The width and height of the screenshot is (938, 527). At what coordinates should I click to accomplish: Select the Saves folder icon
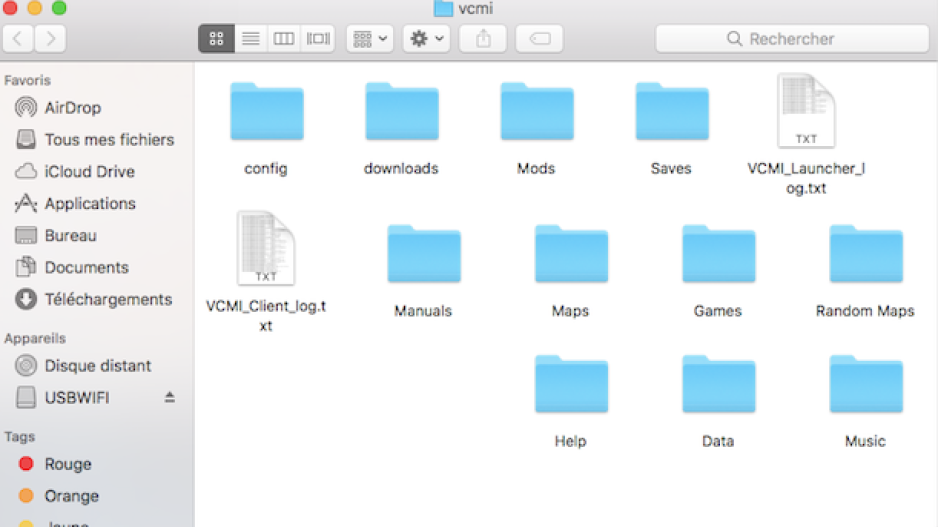tap(672, 112)
